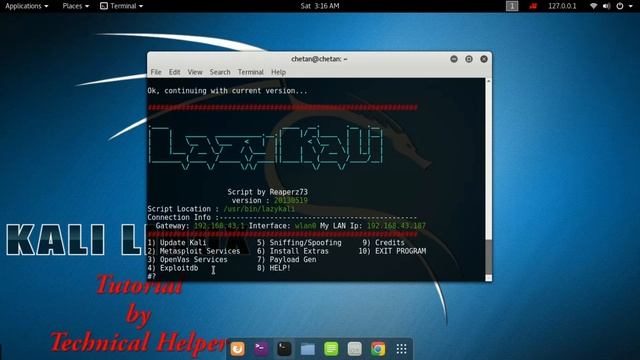This screenshot has width=640, height=360.
Task: Open the Help menu in the terminal
Action: pyautogui.click(x=278, y=72)
